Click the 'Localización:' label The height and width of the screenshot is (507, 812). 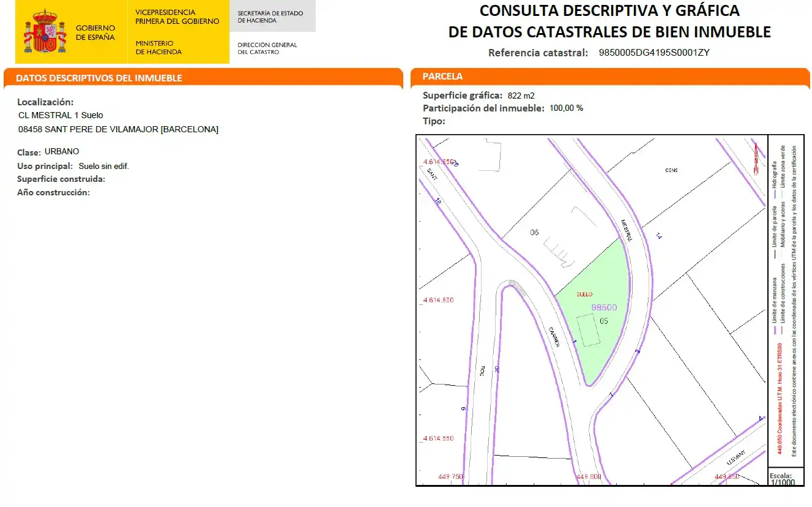click(45, 102)
